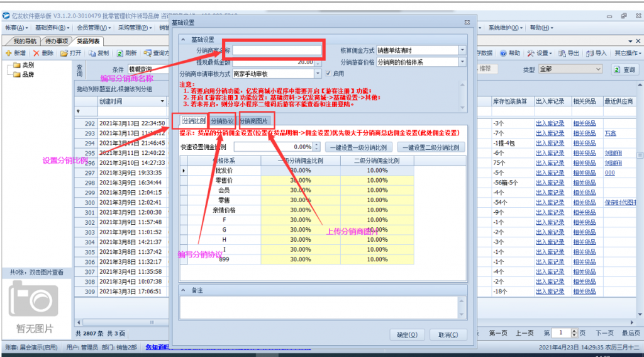Click the camera placeholder image 暂无图片
Image resolution: width=644 pixels, height=357 pixels.
[35, 298]
